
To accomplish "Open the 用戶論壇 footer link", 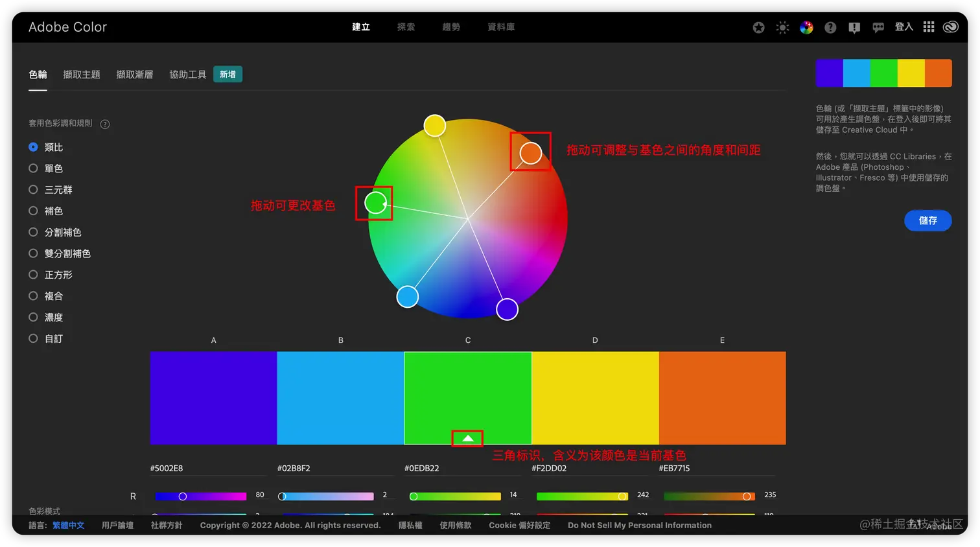I will pyautogui.click(x=117, y=525).
